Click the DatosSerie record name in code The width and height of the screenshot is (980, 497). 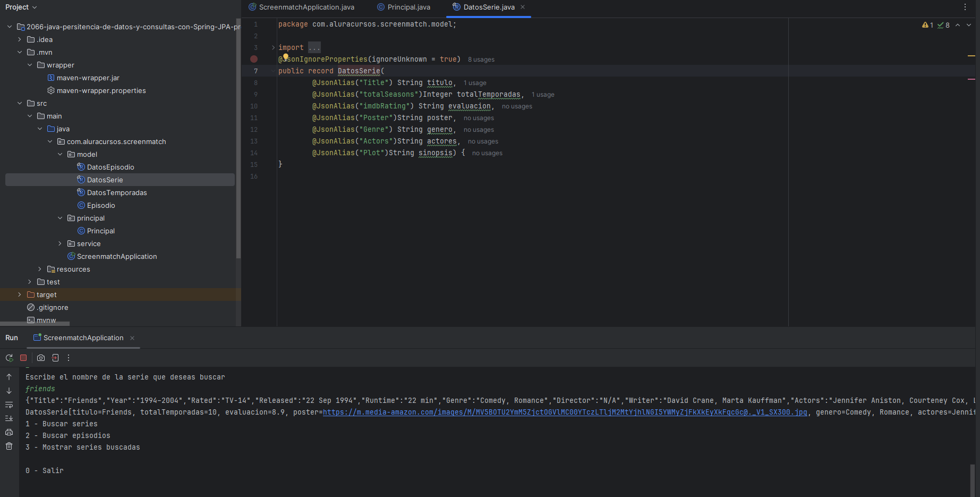[x=359, y=71]
